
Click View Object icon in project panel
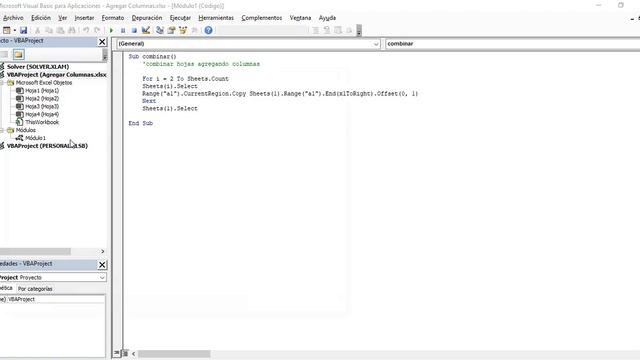pyautogui.click(x=4, y=54)
